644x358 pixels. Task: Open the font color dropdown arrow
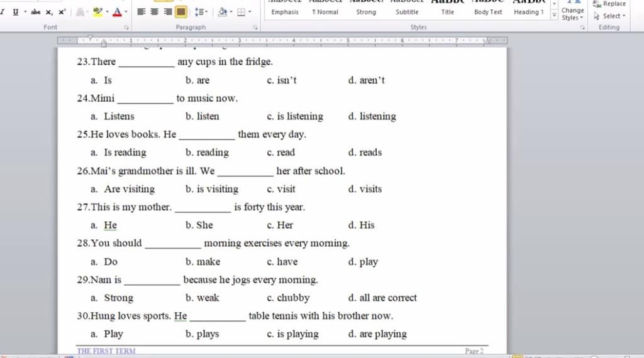point(126,12)
